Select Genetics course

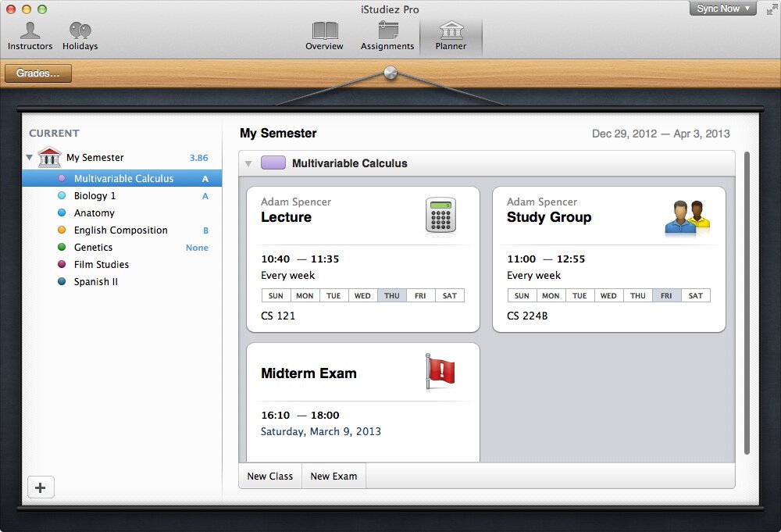pyautogui.click(x=122, y=247)
